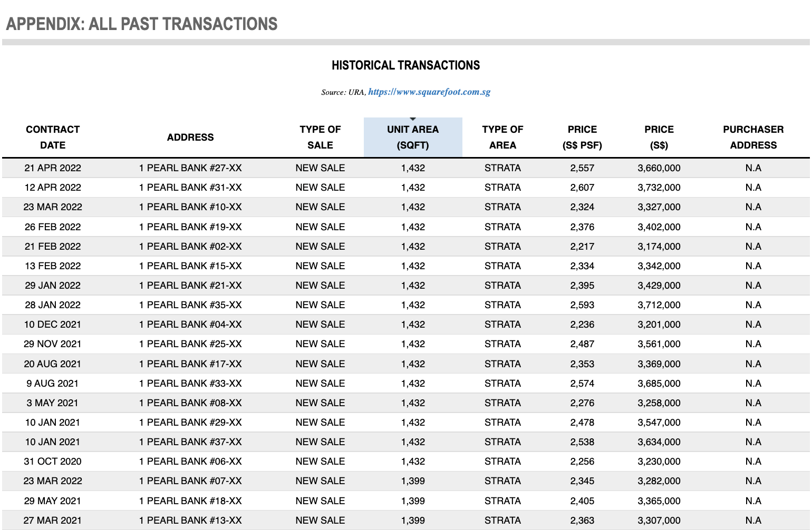Click the date cell 3 MAY 2021
Image resolution: width=812 pixels, height=530 pixels.
pos(53,403)
